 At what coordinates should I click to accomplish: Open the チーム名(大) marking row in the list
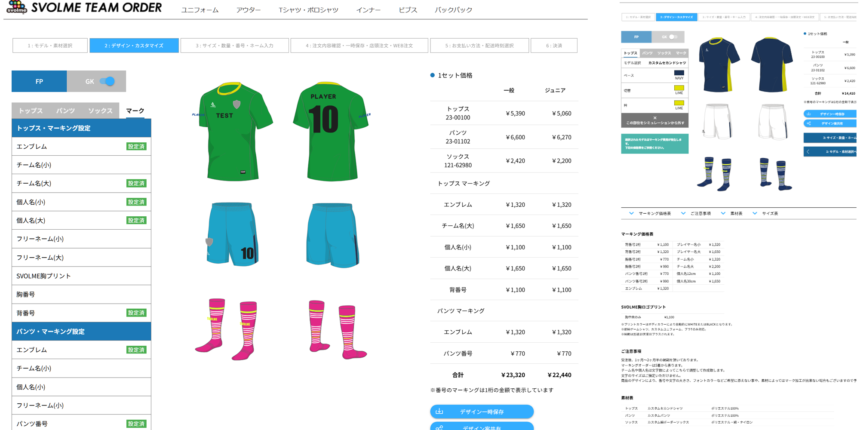point(81,183)
